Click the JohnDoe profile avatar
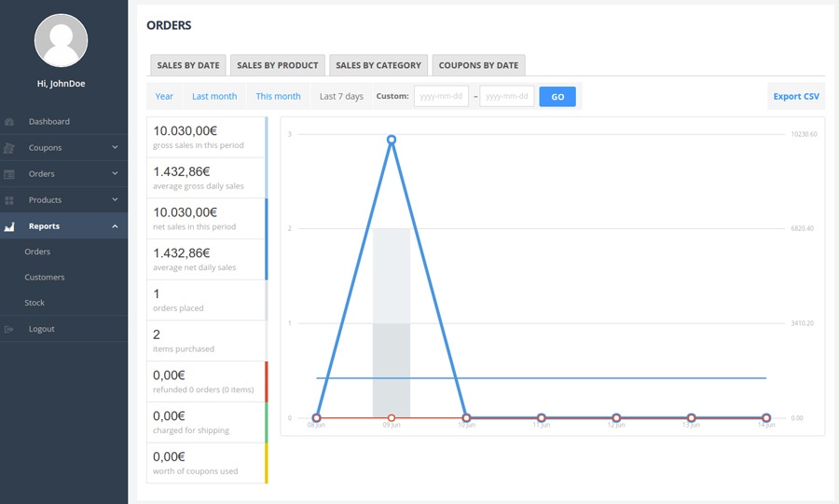 (62, 40)
